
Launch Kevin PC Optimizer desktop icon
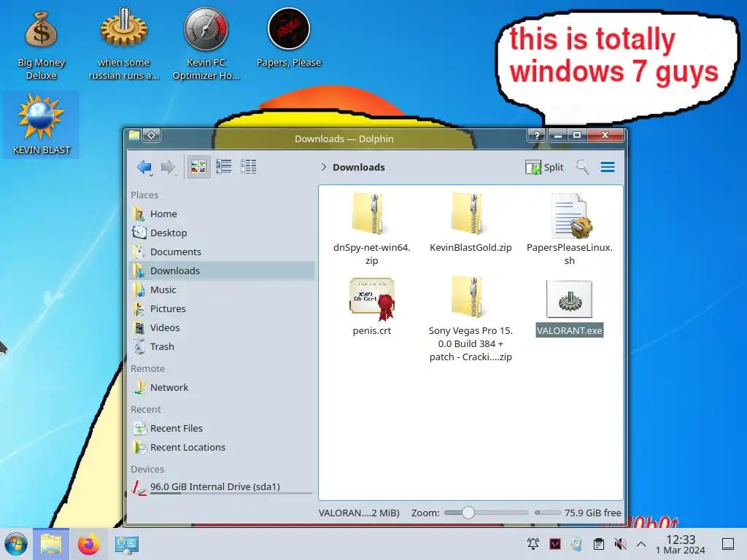[206, 45]
